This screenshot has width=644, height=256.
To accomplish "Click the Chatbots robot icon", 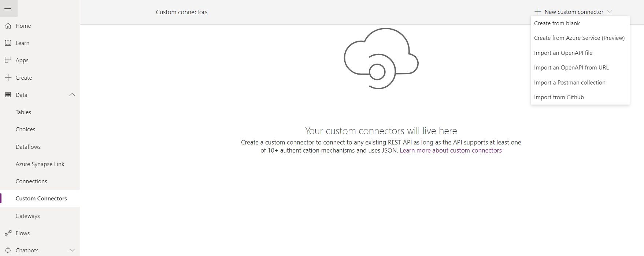I will click(8, 250).
